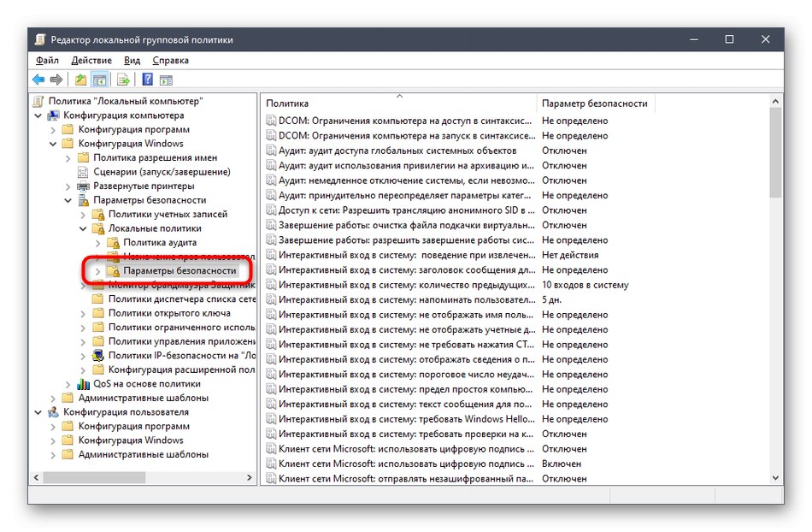
Task: Click the Конфигурация компьютера computer icon
Action: (x=53, y=115)
